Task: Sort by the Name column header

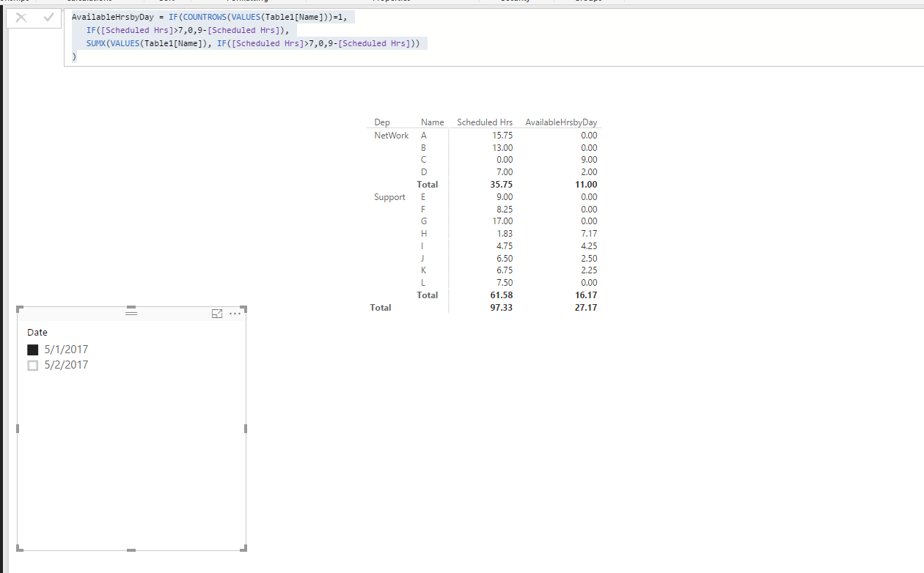Action: 433,122
